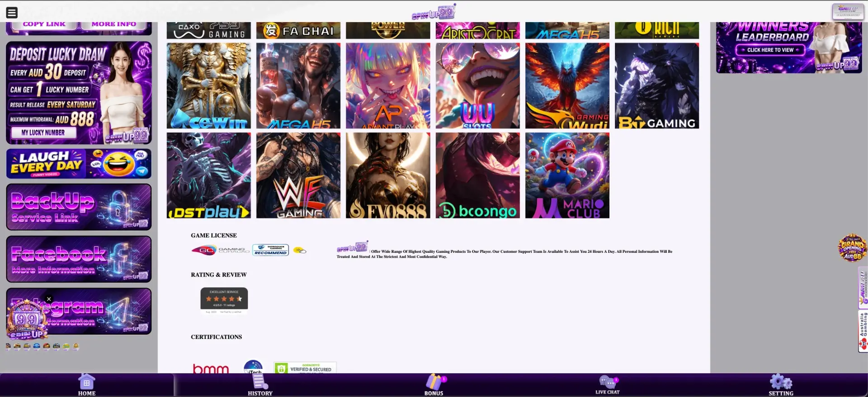Click MY LUCKY NUMBER button
The image size is (868, 397).
tap(43, 132)
